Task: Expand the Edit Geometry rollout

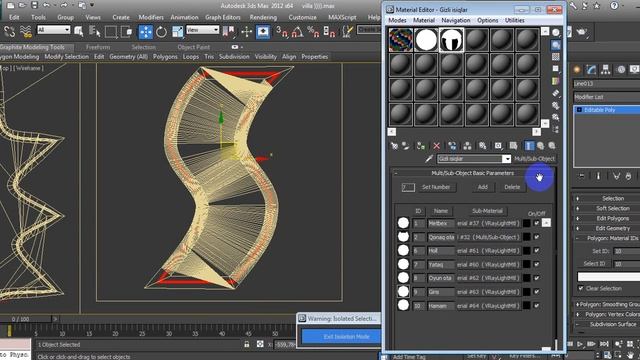Action: 607,228
